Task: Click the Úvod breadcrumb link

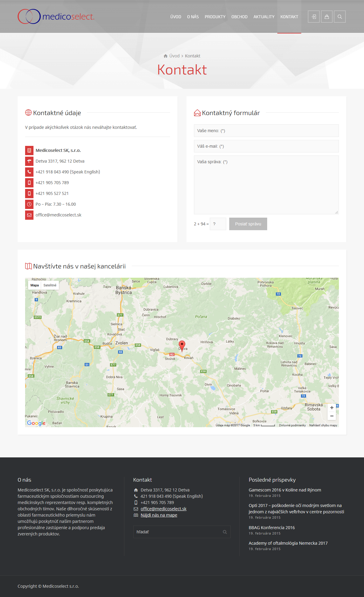Action: (x=175, y=56)
